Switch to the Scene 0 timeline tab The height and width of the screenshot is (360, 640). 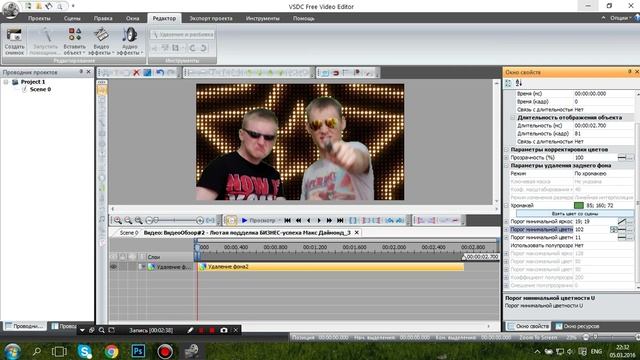[x=129, y=233]
